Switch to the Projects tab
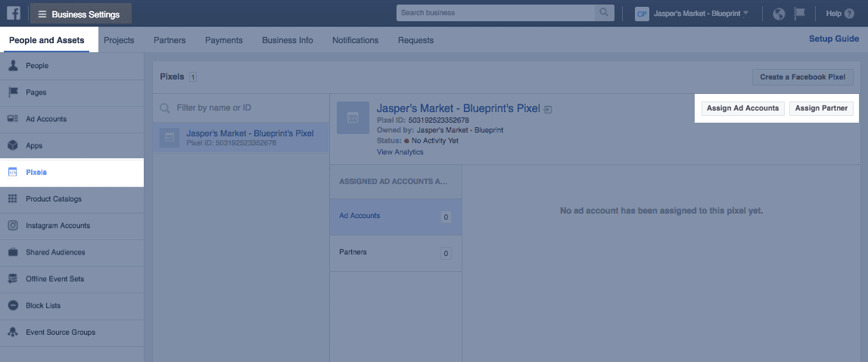Viewport: 868px width, 362px height. [x=119, y=40]
